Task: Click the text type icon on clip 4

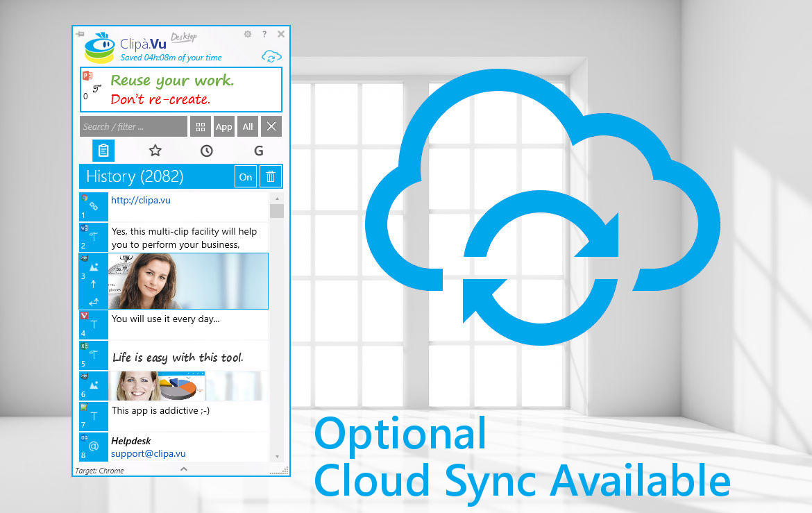Action: (94, 324)
